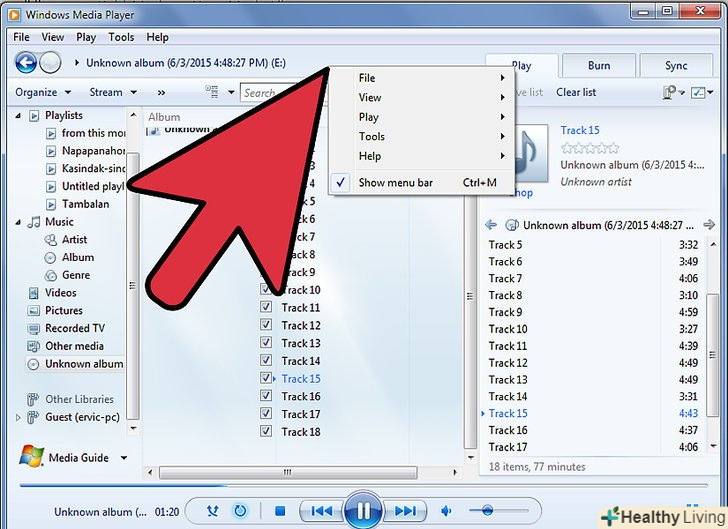Click the Forward navigation round button
The width and height of the screenshot is (728, 529).
coord(50,62)
